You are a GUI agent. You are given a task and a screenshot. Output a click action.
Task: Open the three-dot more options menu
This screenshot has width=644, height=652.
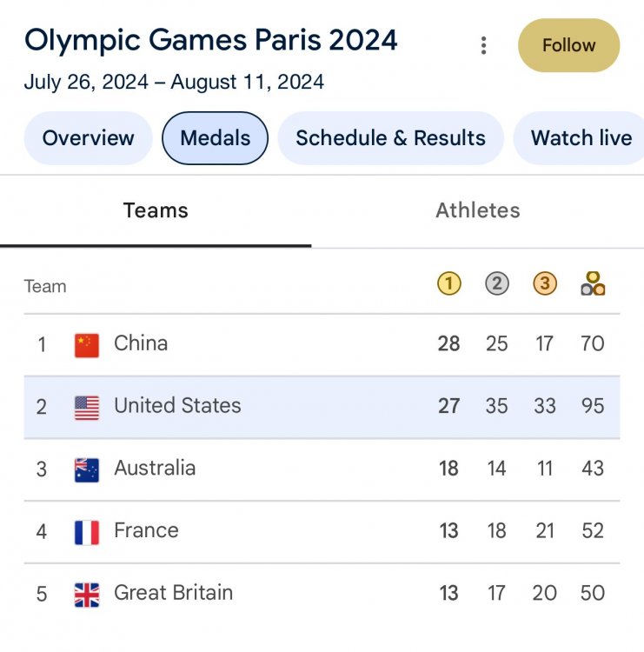pos(484,45)
